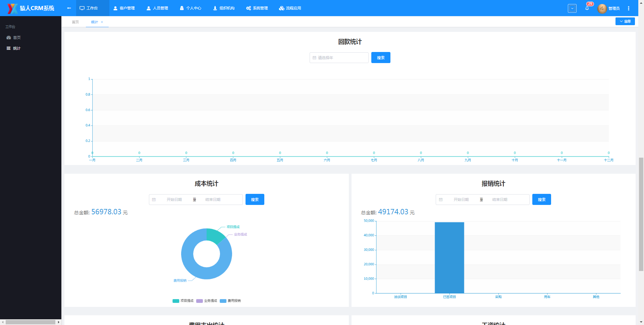This screenshot has height=325, width=644.
Task: Open the three-dot more options icon
Action: (629, 8)
